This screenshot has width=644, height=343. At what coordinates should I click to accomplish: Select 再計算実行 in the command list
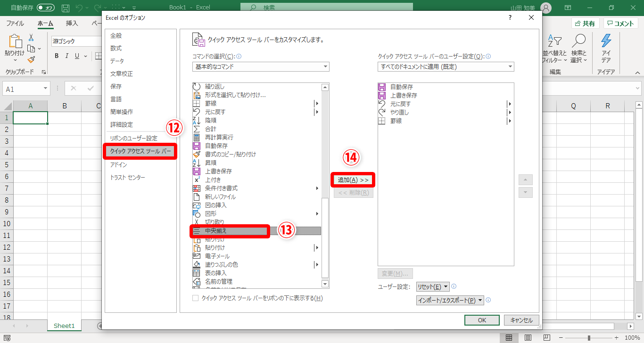point(257,138)
